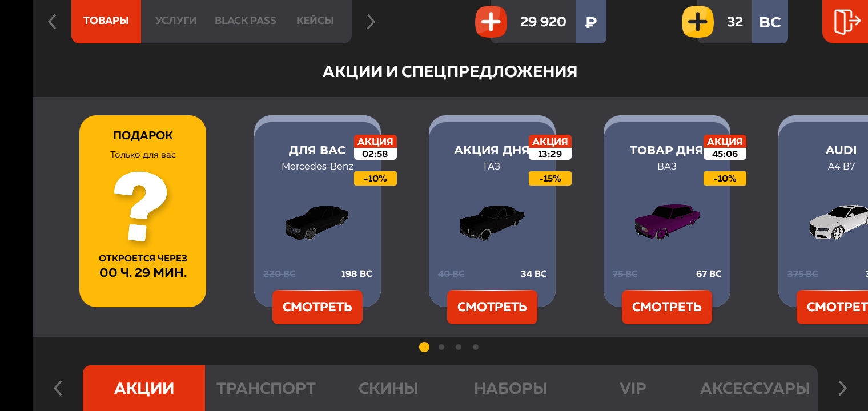Click the right chevron after АКСЕССУАРЫ category
This screenshot has width=868, height=411.
tap(842, 388)
